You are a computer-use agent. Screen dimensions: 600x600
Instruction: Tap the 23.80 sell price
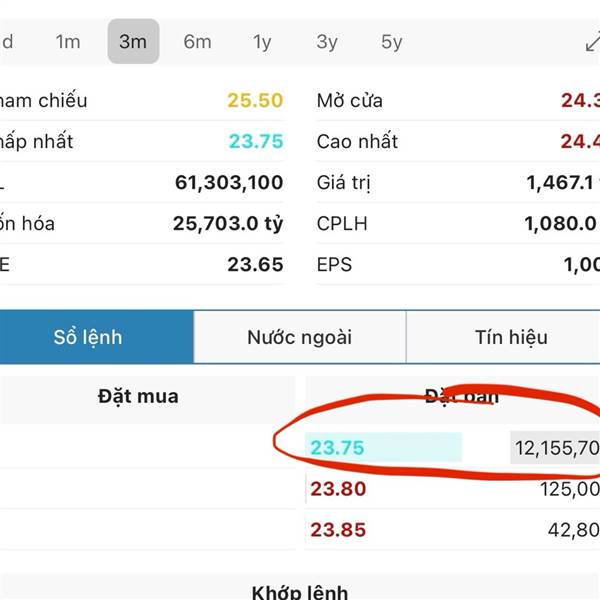pyautogui.click(x=338, y=489)
